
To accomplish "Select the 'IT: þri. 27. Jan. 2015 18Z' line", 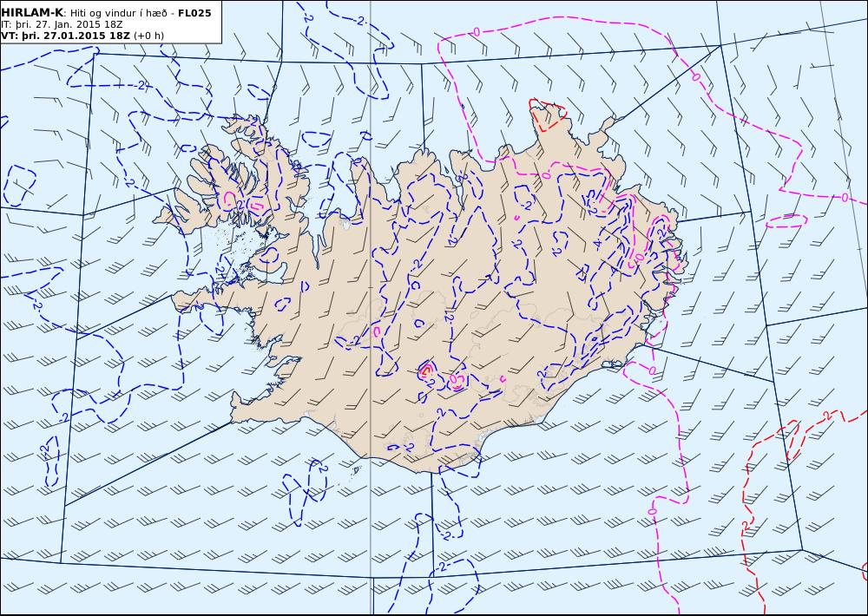I will [x=62, y=24].
